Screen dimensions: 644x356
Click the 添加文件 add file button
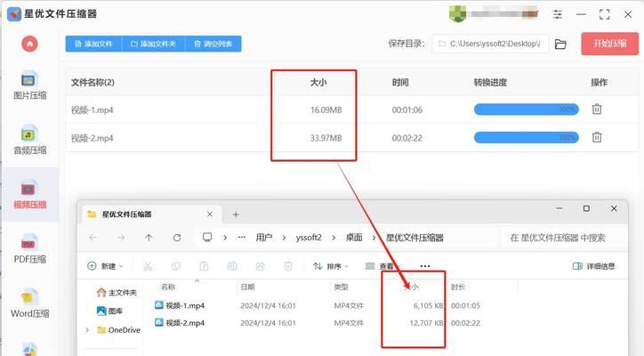pyautogui.click(x=93, y=44)
